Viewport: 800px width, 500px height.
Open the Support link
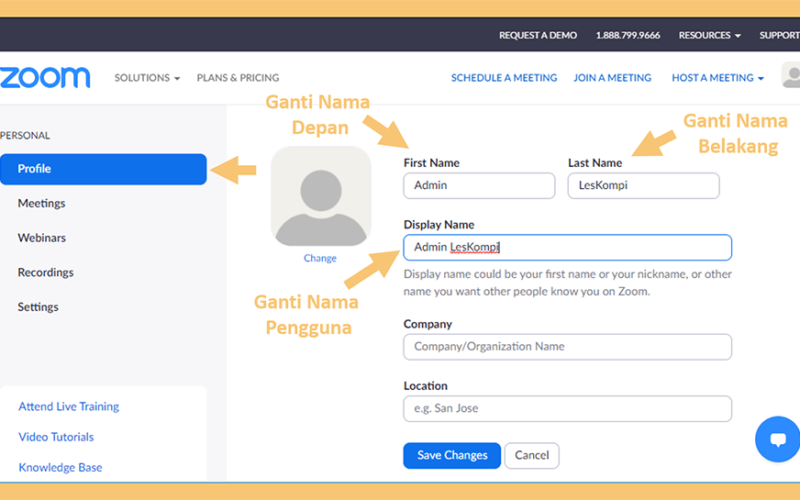tap(779, 35)
